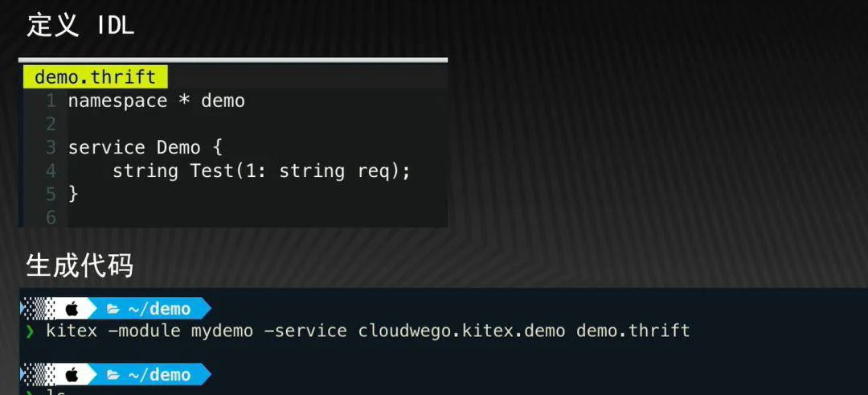Viewport: 868px width, 395px height.
Task: Click the Apple logo in second prompt
Action: click(72, 375)
